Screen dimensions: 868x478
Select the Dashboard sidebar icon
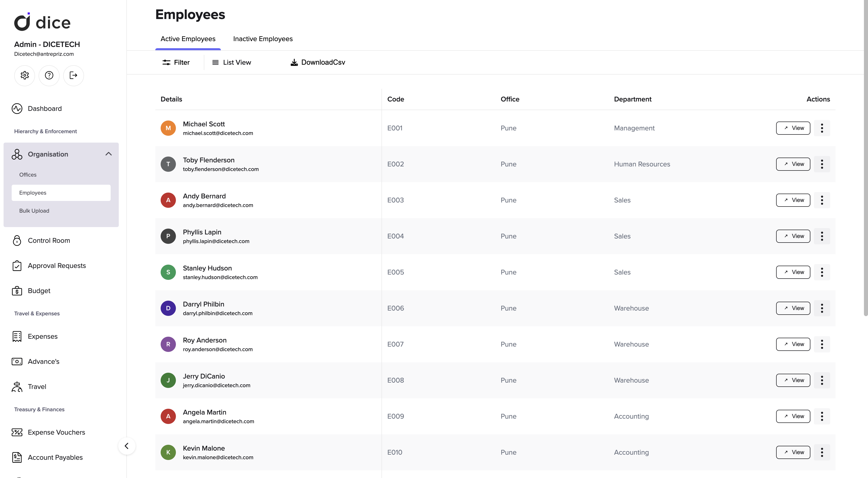point(17,109)
